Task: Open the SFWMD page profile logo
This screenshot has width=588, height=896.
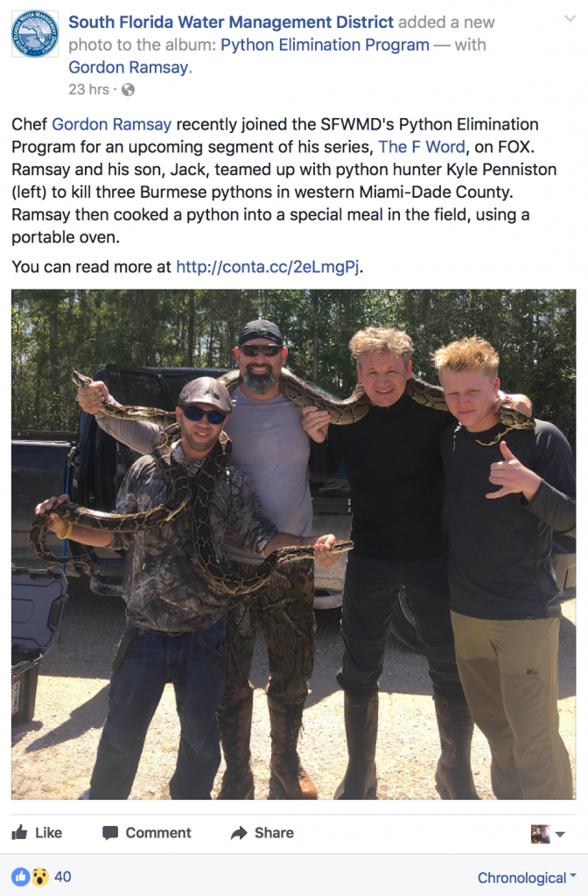Action: coord(35,34)
